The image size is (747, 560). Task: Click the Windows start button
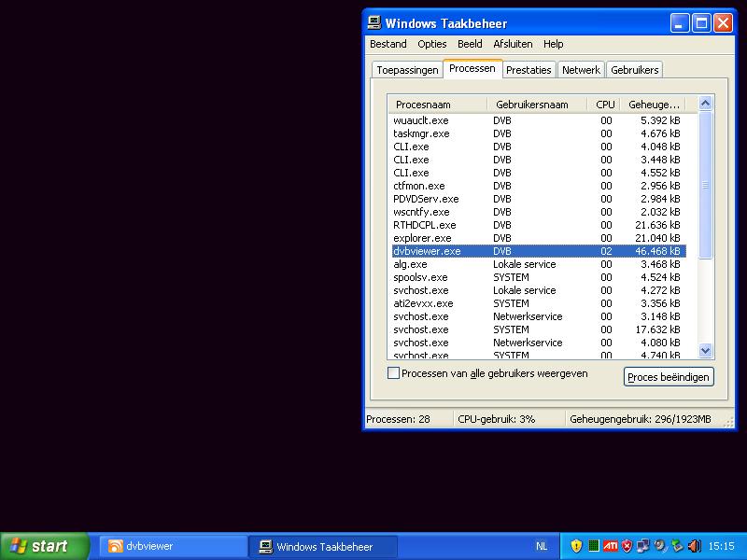(x=44, y=546)
